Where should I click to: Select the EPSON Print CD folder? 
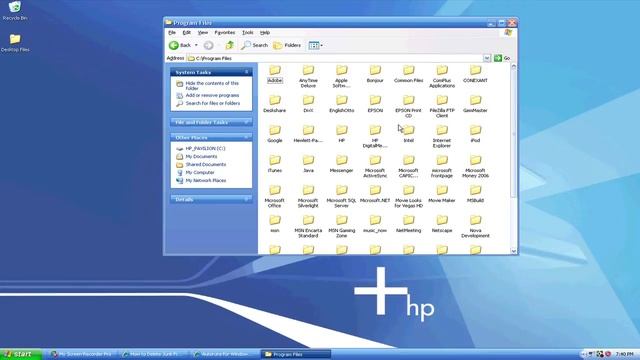[408, 106]
